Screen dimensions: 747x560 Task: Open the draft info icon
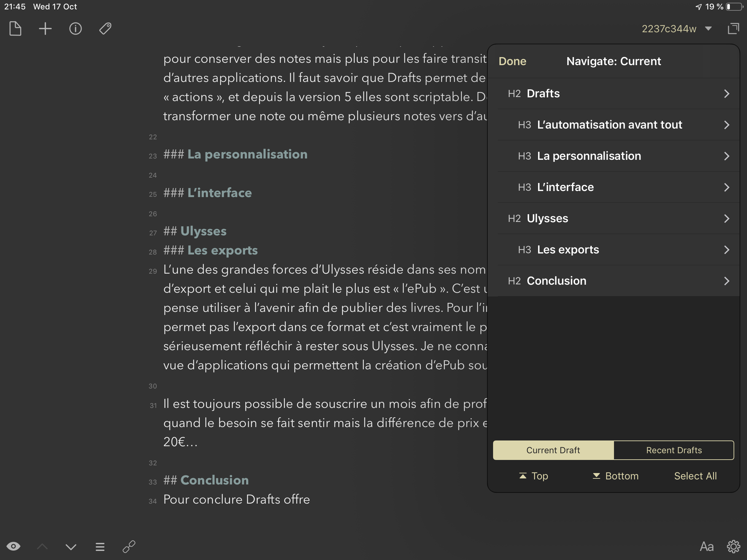(x=75, y=29)
